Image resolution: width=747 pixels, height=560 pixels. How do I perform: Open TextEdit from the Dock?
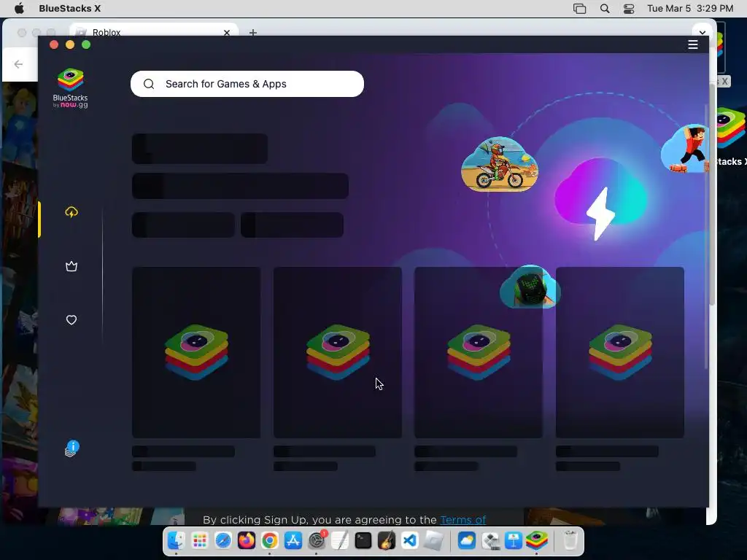pyautogui.click(x=340, y=540)
